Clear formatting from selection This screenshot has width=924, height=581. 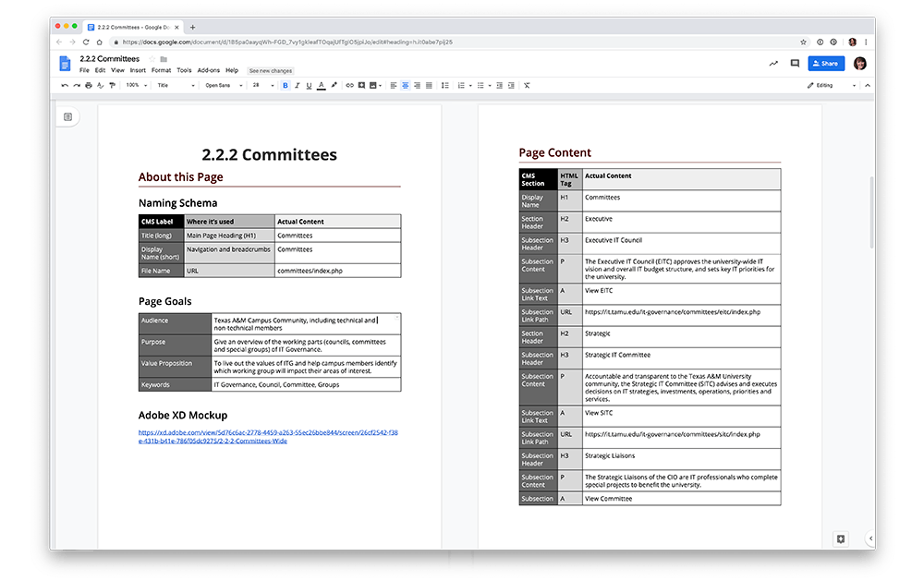(527, 85)
